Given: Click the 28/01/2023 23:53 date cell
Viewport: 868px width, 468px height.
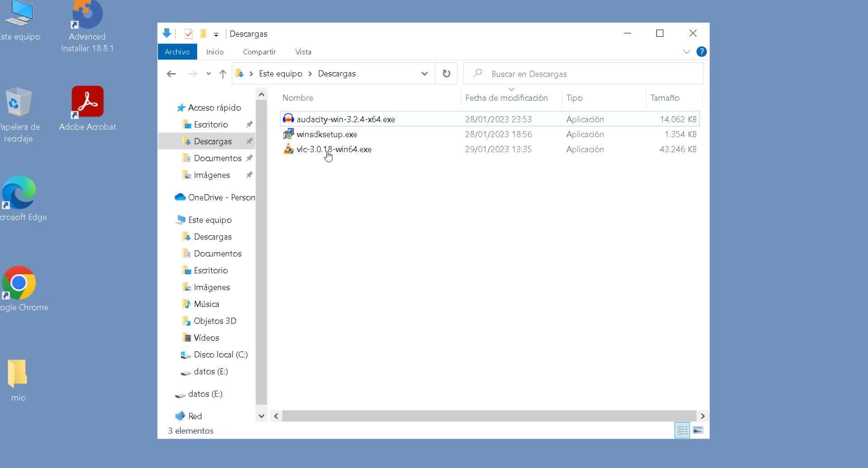Looking at the screenshot, I should [498, 119].
